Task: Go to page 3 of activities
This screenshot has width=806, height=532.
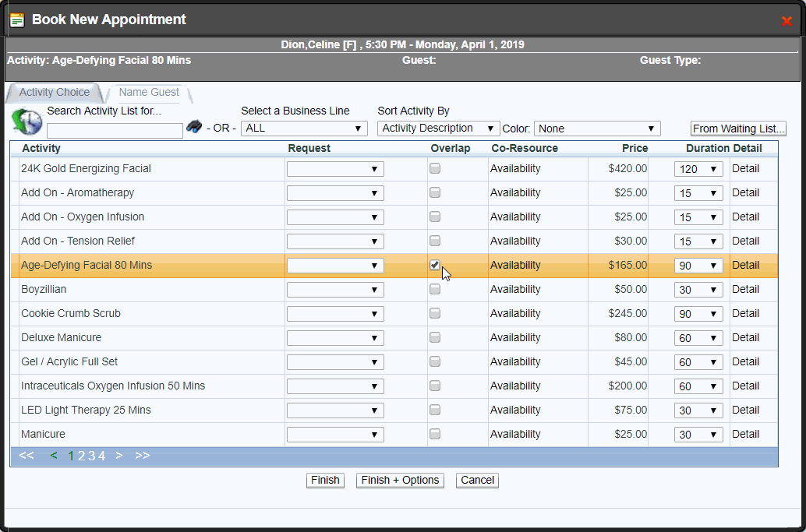Action: coord(91,456)
